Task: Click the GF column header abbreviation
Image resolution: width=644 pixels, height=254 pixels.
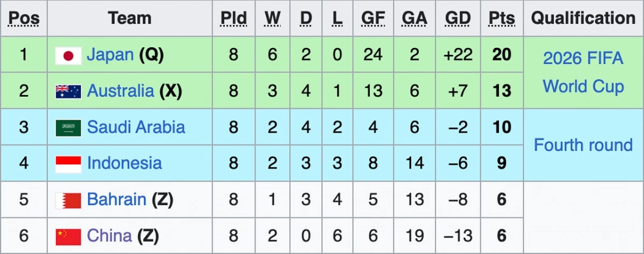Action: (x=373, y=18)
